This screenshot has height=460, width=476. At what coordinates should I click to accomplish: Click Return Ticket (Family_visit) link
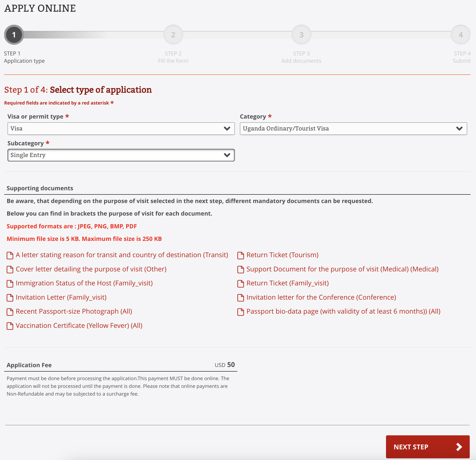(287, 283)
